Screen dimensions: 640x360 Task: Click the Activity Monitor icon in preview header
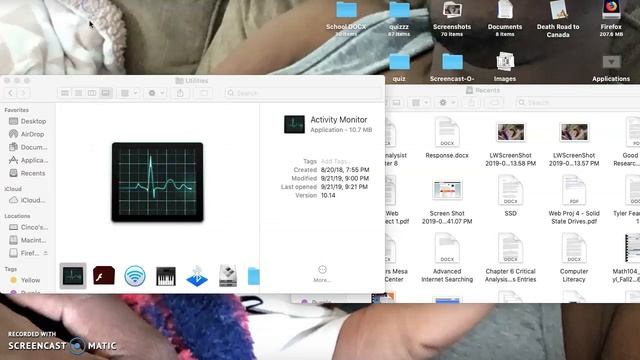(294, 124)
